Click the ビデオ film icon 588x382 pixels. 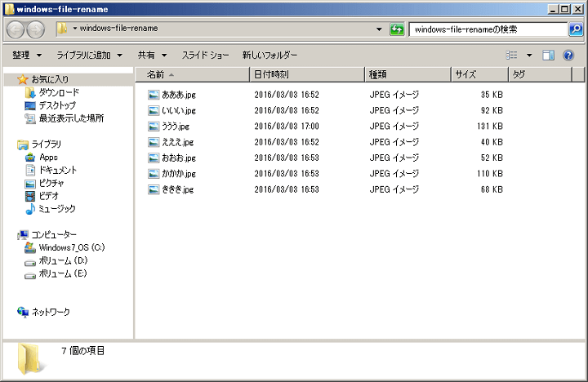tap(30, 196)
